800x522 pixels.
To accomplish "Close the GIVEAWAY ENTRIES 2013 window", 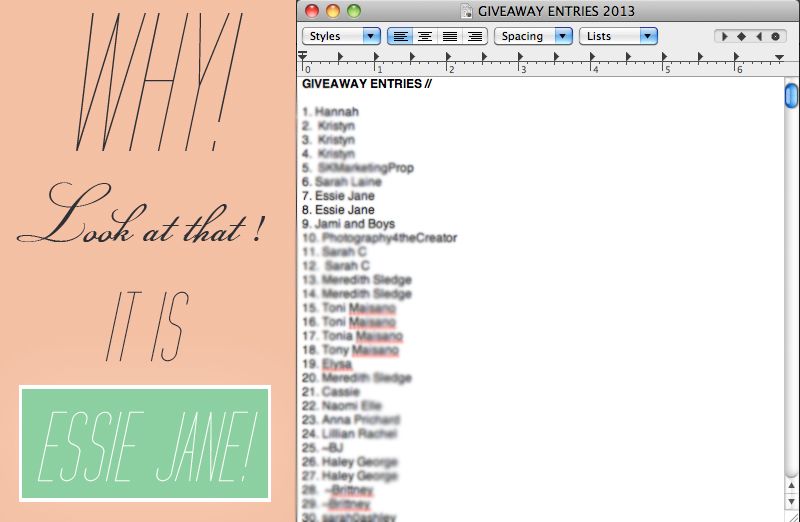I will 313,11.
